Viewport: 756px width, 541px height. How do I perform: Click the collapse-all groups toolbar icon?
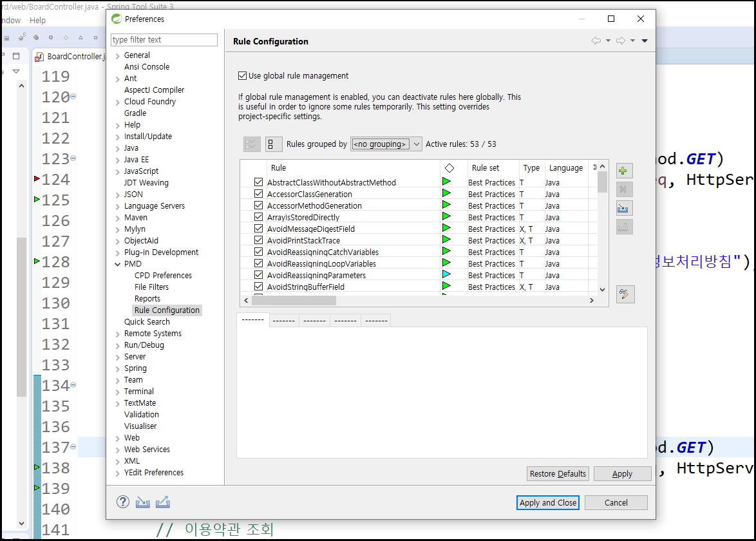(274, 144)
